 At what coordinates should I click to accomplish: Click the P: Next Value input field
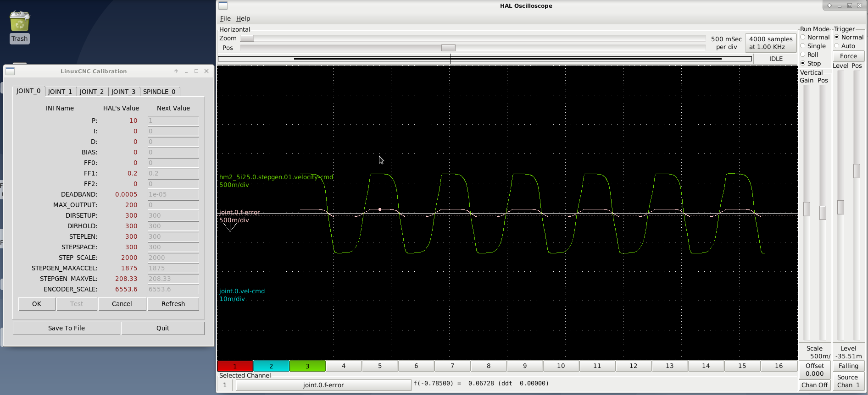click(173, 121)
